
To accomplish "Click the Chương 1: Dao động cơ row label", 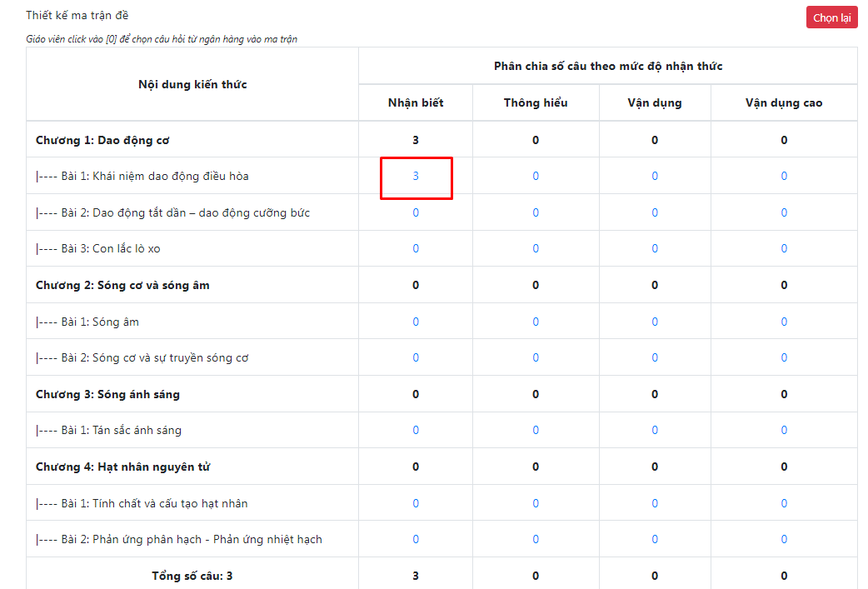I will pyautogui.click(x=102, y=140).
